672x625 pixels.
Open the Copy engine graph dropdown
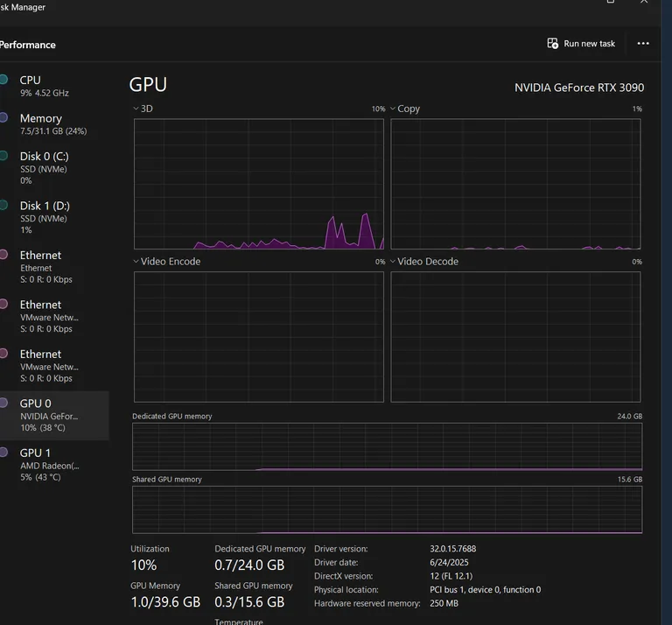click(393, 109)
